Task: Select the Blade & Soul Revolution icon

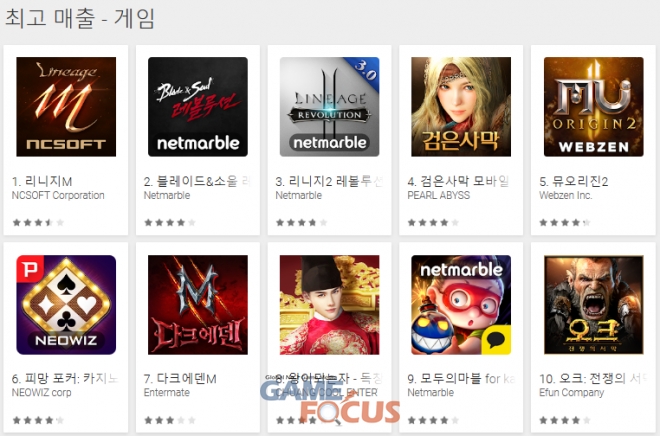Action: (x=198, y=107)
